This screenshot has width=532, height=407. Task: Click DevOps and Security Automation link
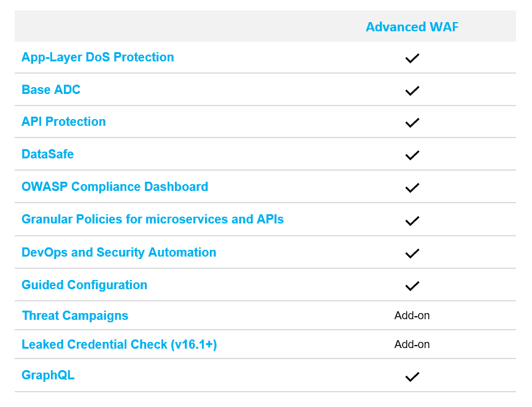point(118,252)
